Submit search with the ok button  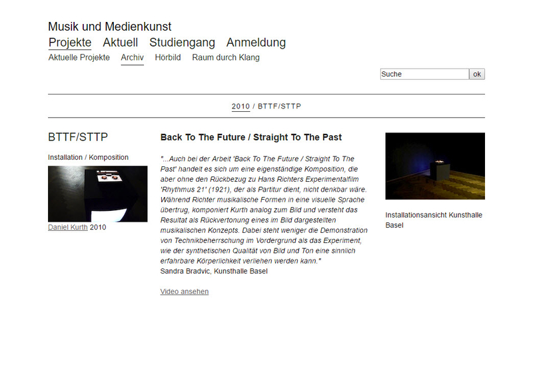click(x=477, y=74)
